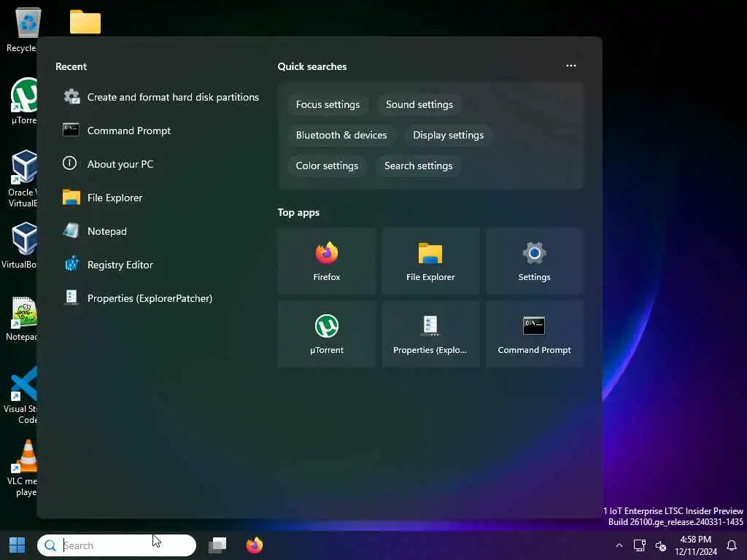Launch Firefox from the taskbar
Image resolution: width=747 pixels, height=560 pixels.
(x=255, y=545)
